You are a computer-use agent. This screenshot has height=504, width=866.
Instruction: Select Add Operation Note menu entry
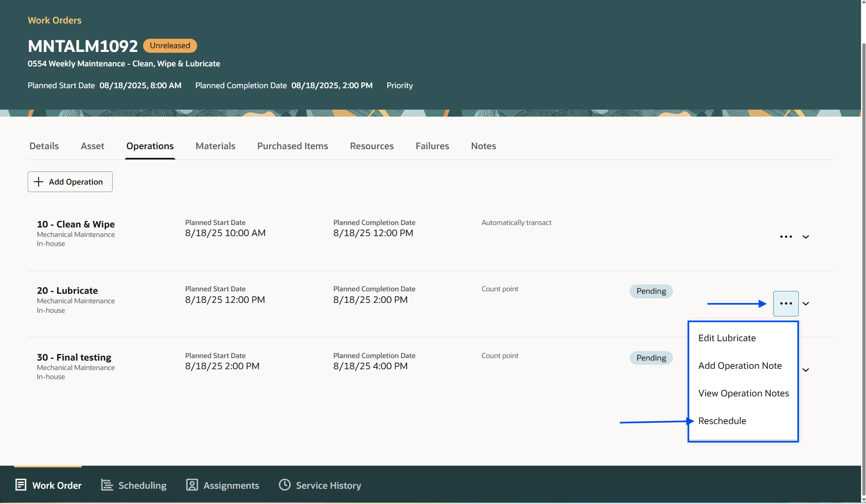click(x=740, y=366)
